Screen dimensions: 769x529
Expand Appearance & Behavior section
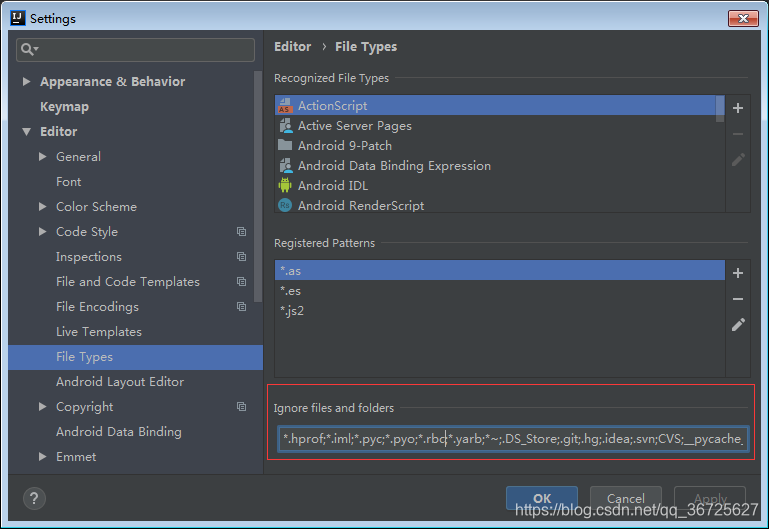26,81
